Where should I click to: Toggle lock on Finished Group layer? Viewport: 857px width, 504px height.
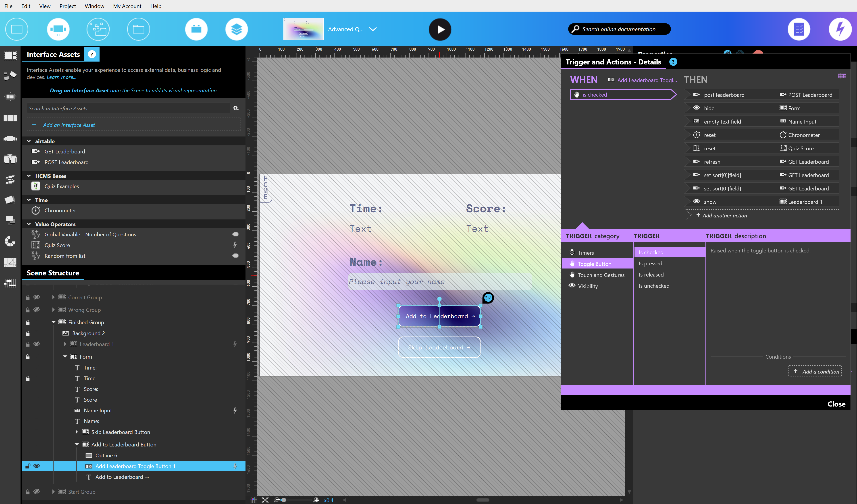coord(28,322)
